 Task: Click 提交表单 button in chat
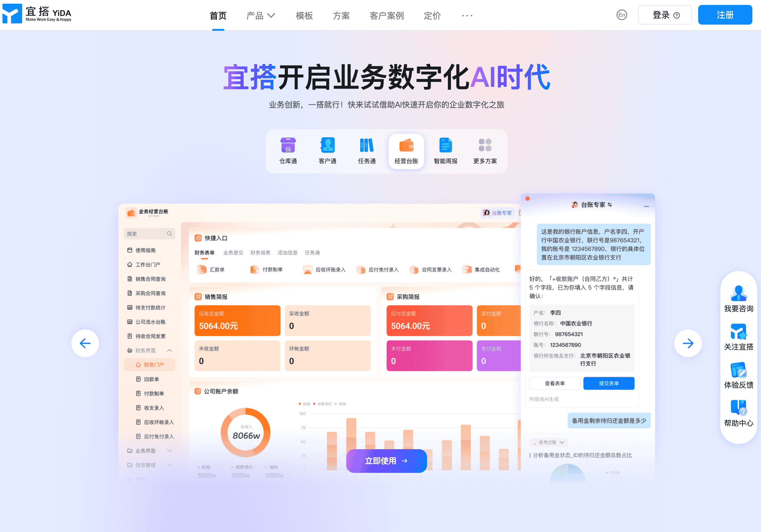pyautogui.click(x=609, y=383)
